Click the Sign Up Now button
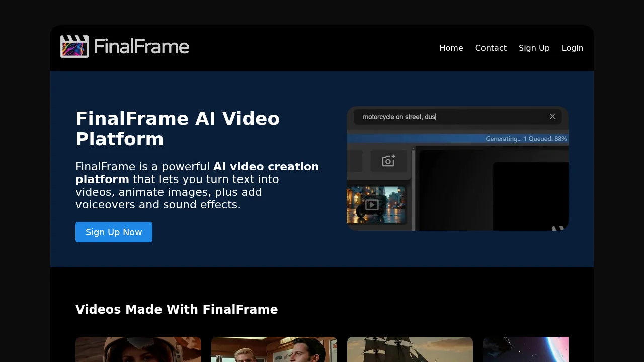This screenshot has width=644, height=362. click(x=114, y=232)
